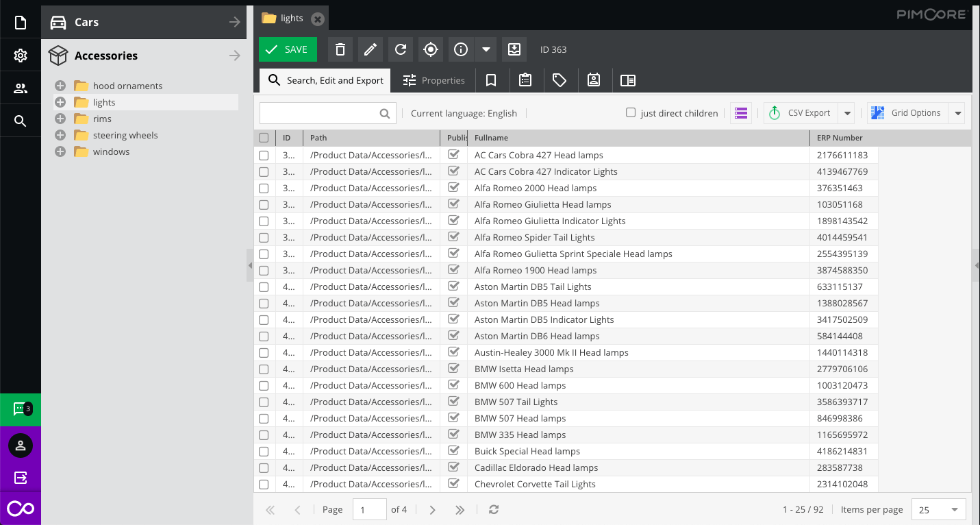Toggle published box for Alfa Romeo Spider Tail Lights
This screenshot has height=525, width=980.
tap(453, 236)
